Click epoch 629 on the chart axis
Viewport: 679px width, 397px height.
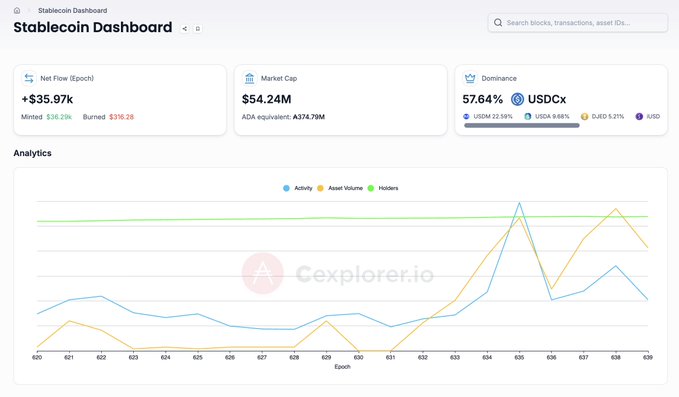click(327, 357)
